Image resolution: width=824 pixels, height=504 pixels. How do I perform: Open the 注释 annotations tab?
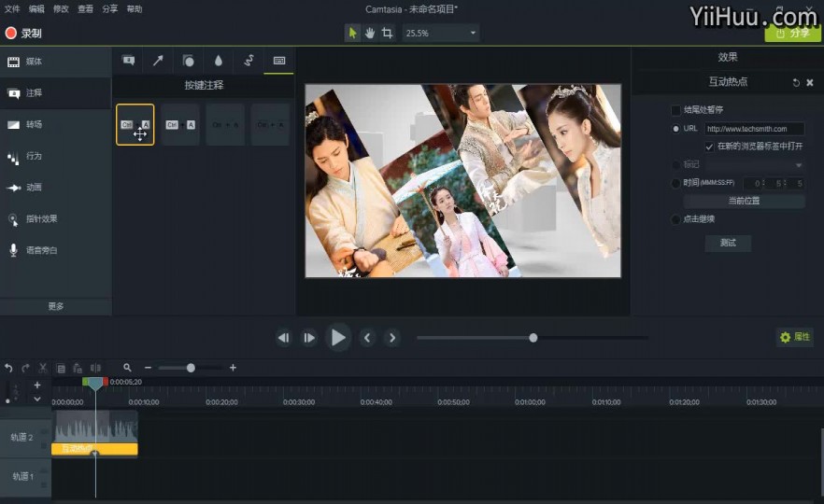pyautogui.click(x=55, y=93)
